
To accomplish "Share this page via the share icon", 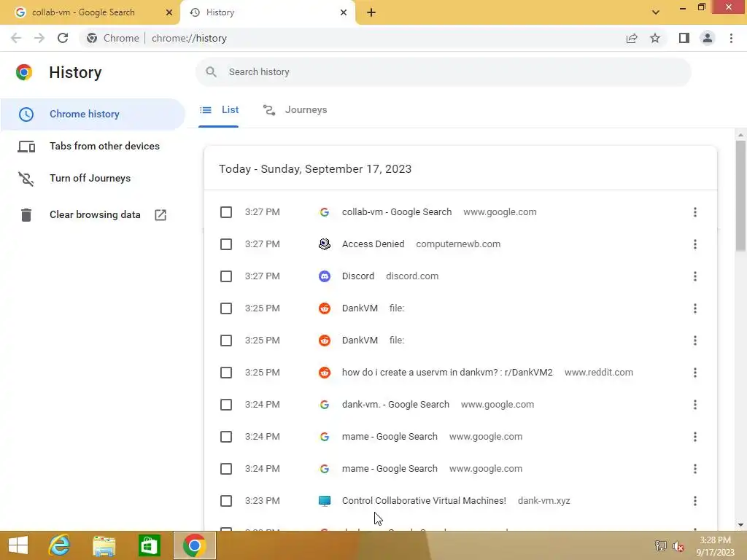I will [x=632, y=38].
